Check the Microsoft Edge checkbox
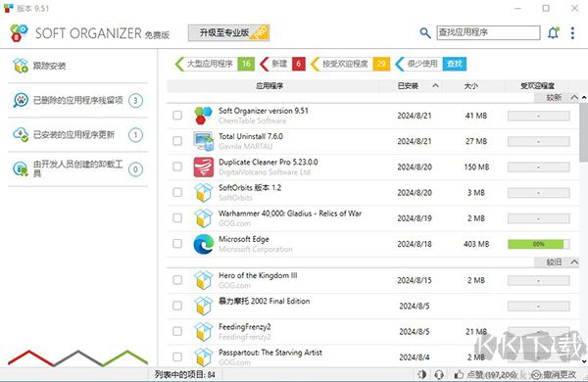Image resolution: width=588 pixels, height=382 pixels. tap(177, 244)
